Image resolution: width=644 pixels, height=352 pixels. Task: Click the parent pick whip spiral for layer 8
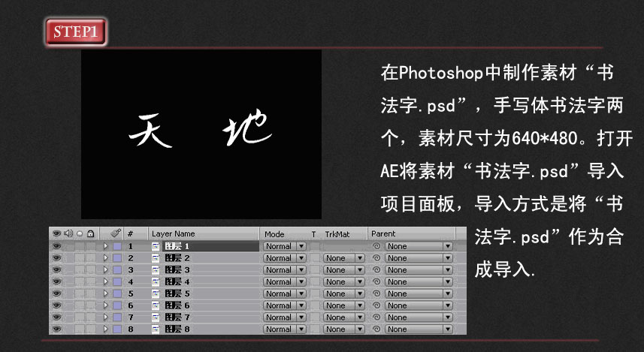[376, 329]
